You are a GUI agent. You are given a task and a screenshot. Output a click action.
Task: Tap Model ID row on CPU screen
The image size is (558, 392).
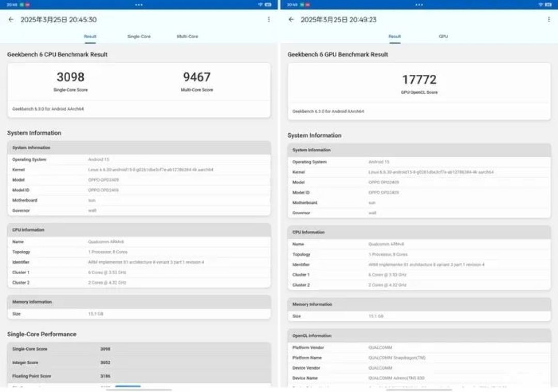tap(139, 190)
